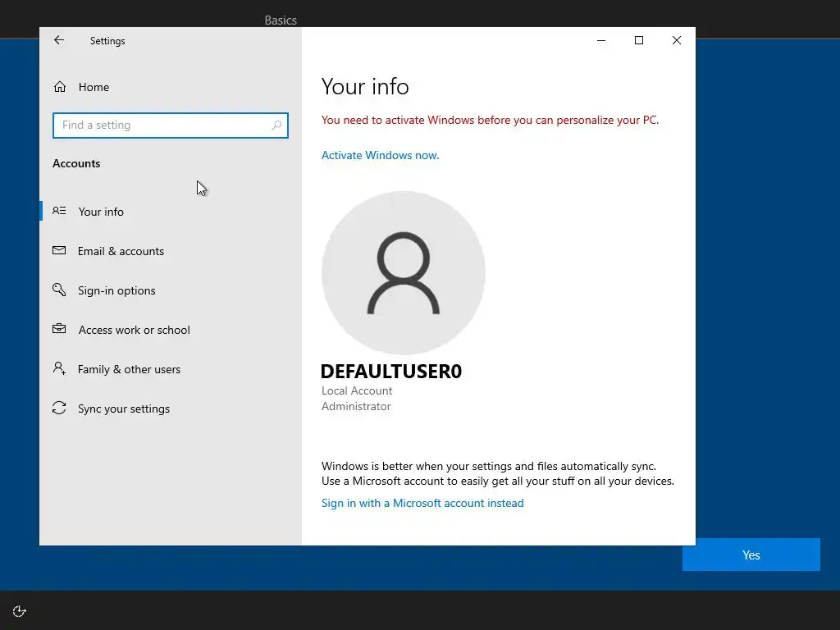Screen dimensions: 840x630
Task: Click the Sync your settings arrows icon
Action: tap(59, 408)
